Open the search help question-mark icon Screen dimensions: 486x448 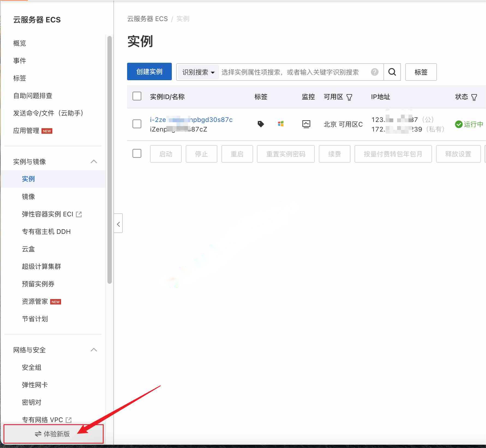click(x=375, y=72)
